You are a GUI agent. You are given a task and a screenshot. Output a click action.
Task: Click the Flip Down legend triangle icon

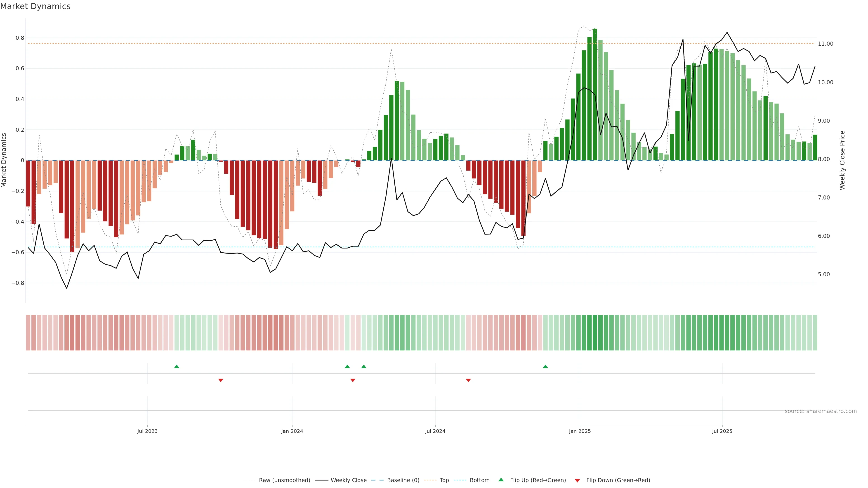point(577,480)
